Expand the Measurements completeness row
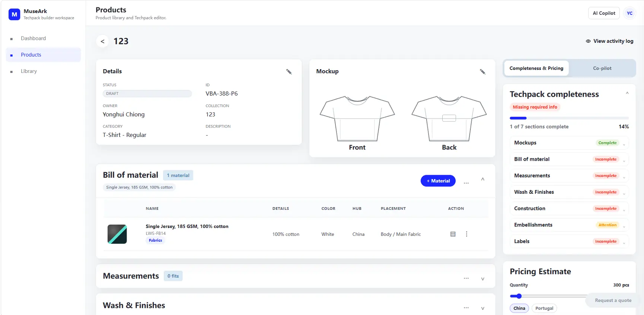Screen dimensions: 644x315 pyautogui.click(x=624, y=177)
